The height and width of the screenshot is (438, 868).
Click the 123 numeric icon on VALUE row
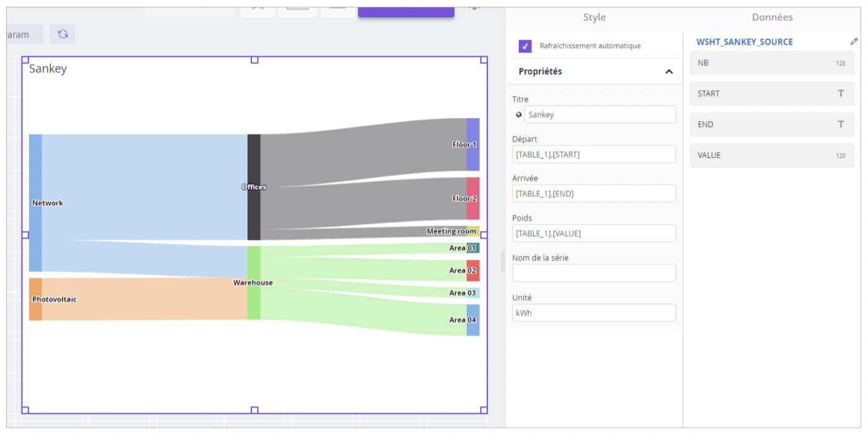point(840,155)
